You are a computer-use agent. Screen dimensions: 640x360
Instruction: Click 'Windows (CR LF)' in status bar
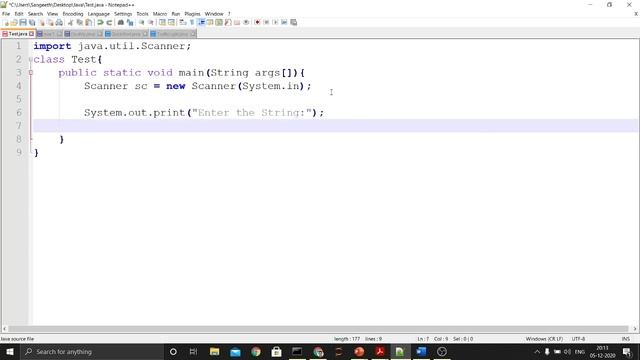click(544, 339)
